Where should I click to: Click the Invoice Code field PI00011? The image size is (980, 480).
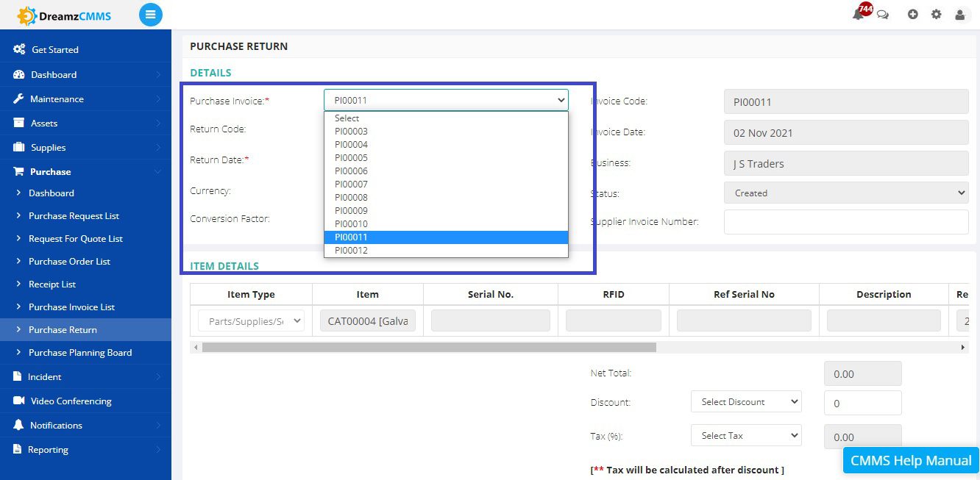[x=846, y=101]
